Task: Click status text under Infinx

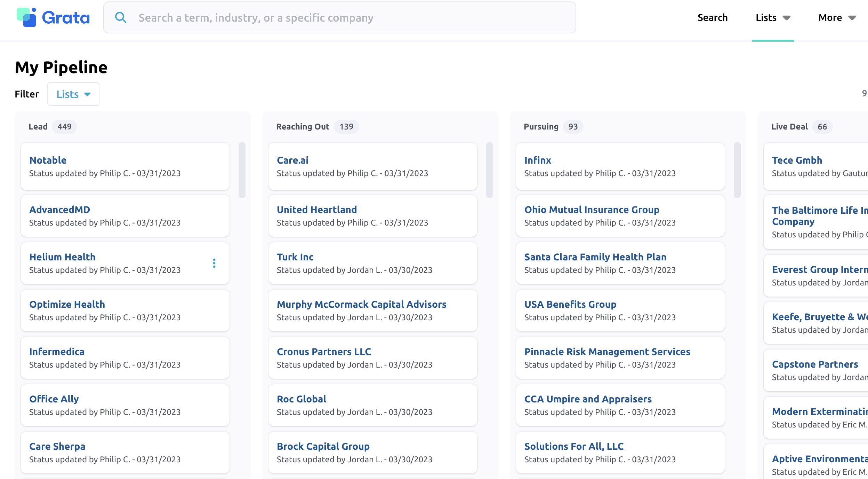Action: 600,173
